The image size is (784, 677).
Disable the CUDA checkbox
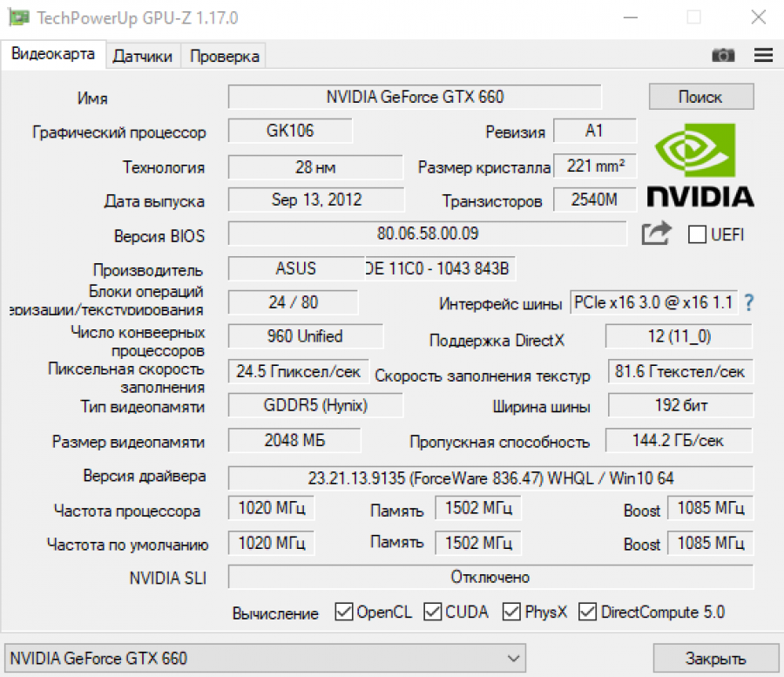[x=433, y=612]
